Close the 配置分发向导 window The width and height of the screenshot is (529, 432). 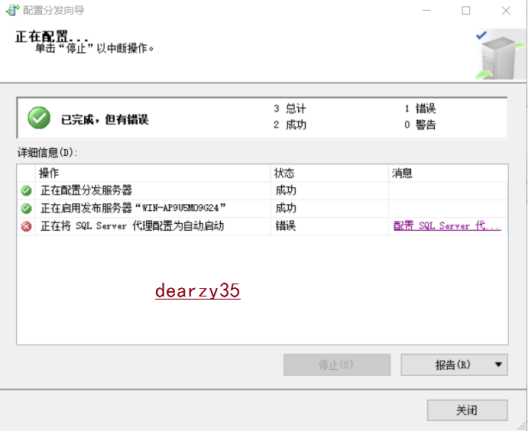(506, 11)
